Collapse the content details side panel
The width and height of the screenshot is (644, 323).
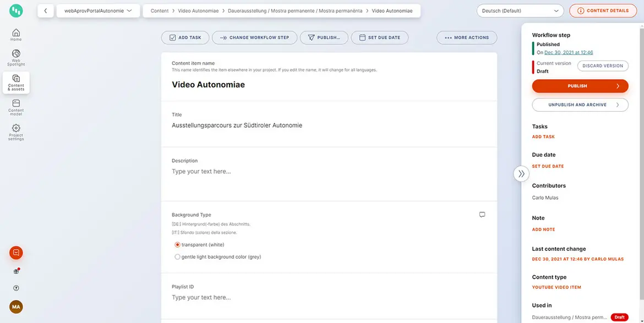click(x=521, y=173)
